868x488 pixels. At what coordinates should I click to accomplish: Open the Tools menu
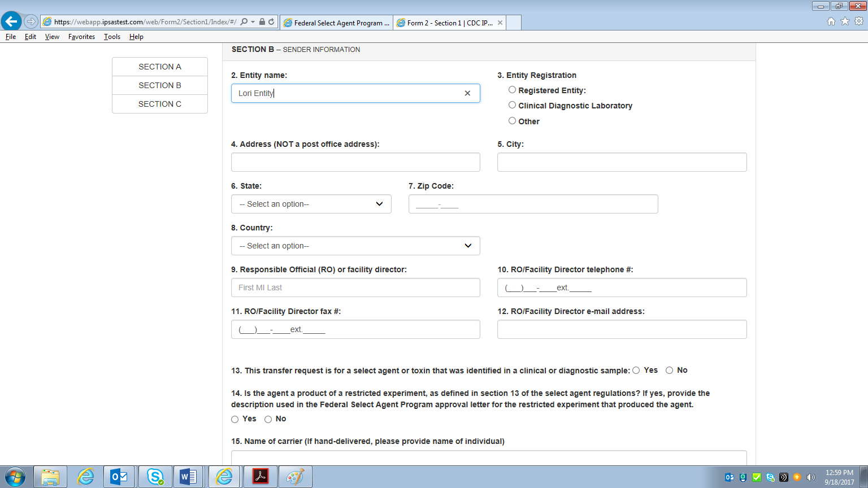pos(112,37)
